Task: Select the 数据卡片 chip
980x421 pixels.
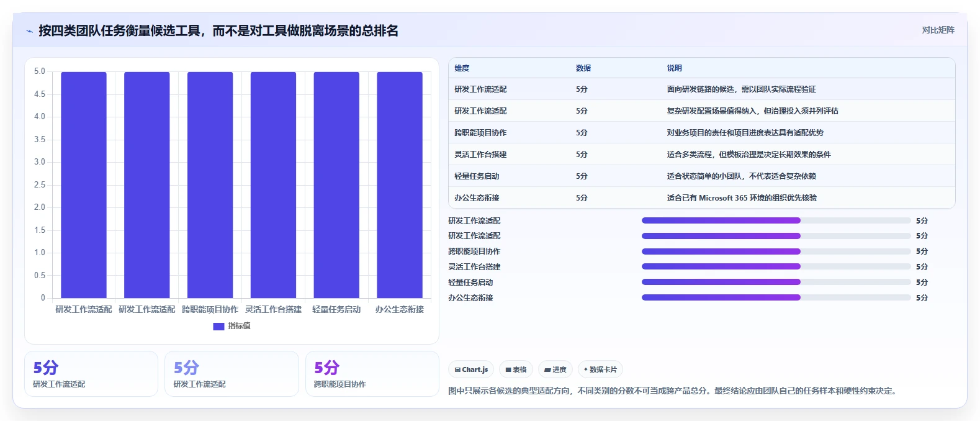Action: [600, 369]
